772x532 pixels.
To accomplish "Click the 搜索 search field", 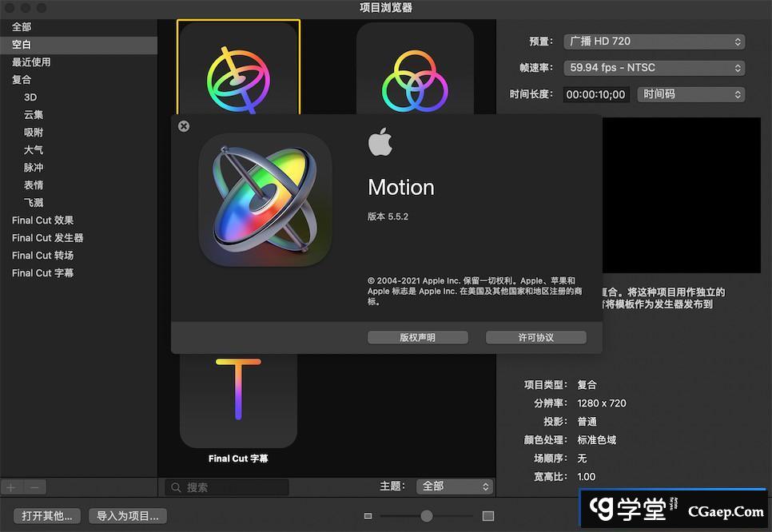I will pos(228,487).
